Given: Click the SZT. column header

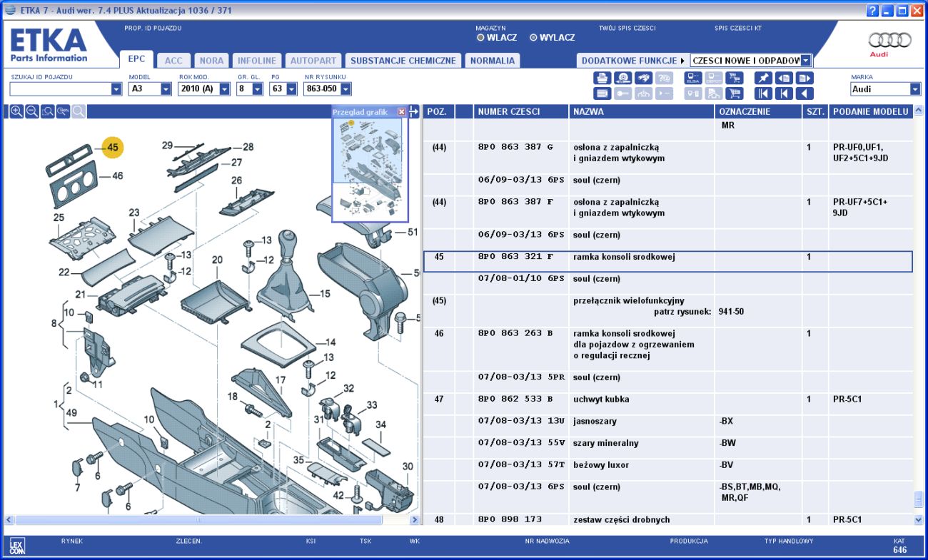Looking at the screenshot, I should [816, 111].
